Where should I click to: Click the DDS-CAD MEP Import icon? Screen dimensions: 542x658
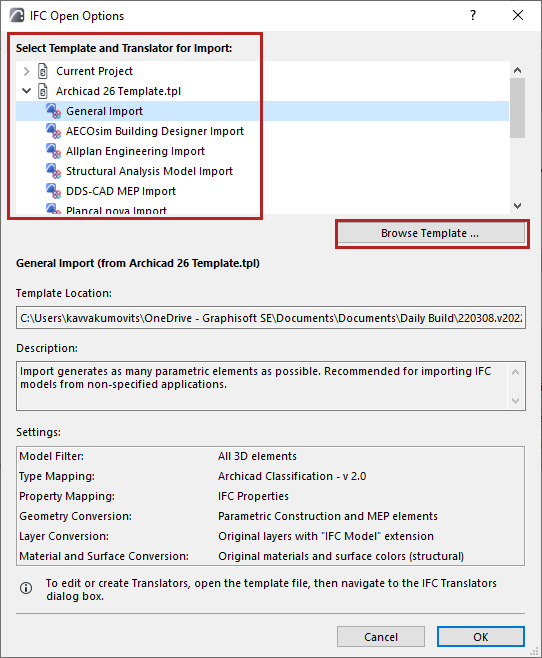point(53,191)
